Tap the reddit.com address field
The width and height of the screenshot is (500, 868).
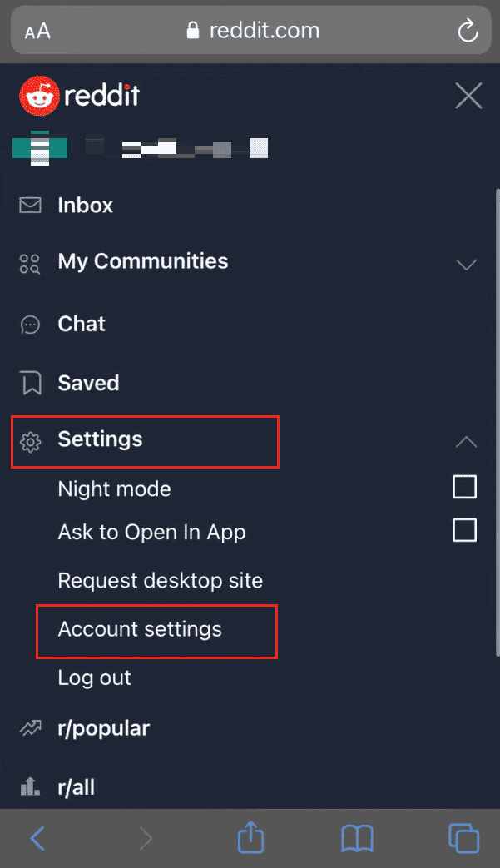click(x=250, y=30)
